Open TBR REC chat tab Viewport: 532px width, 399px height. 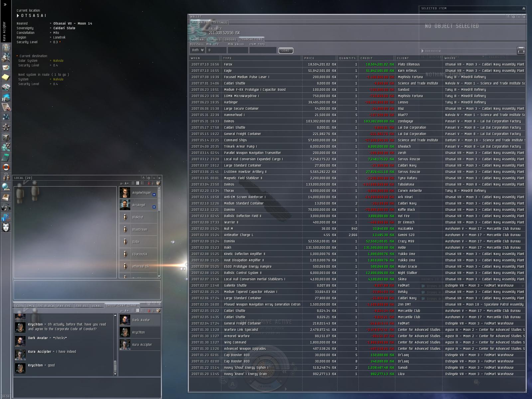point(82,306)
